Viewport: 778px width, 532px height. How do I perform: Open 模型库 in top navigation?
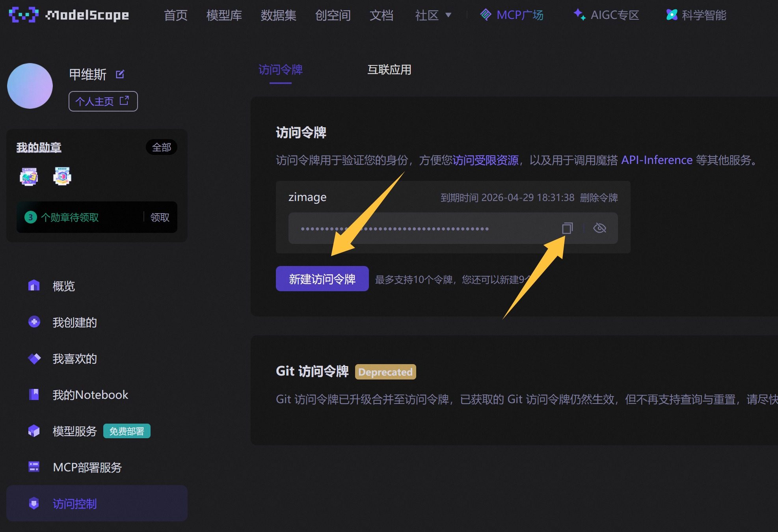point(224,15)
